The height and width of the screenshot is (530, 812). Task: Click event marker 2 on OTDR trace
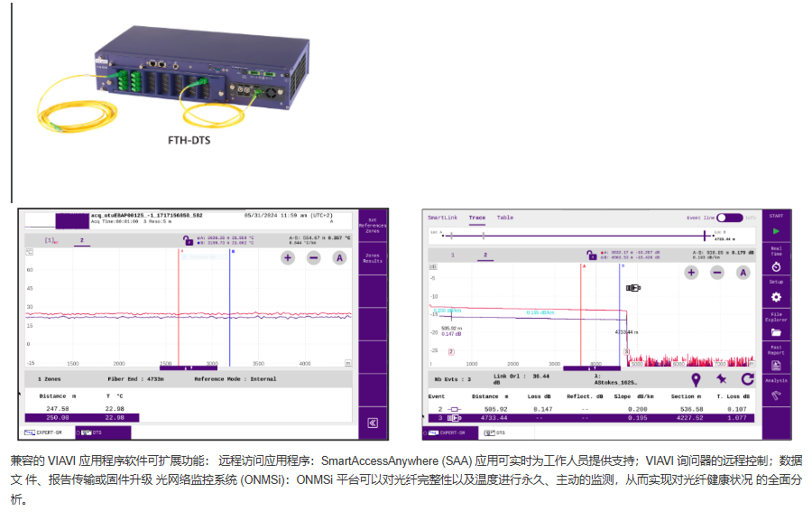451,352
